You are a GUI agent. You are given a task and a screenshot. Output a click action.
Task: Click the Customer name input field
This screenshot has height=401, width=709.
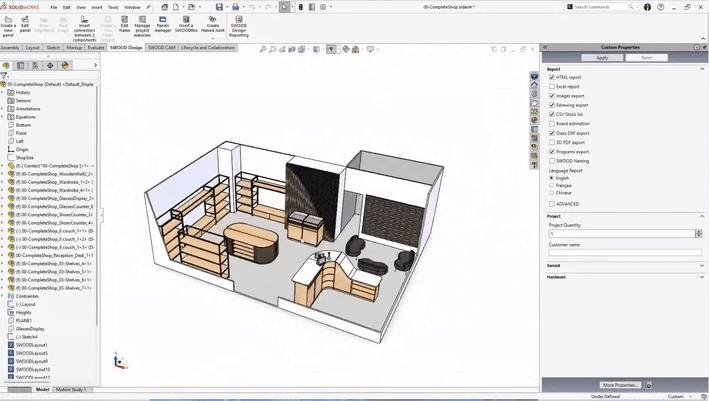624,253
